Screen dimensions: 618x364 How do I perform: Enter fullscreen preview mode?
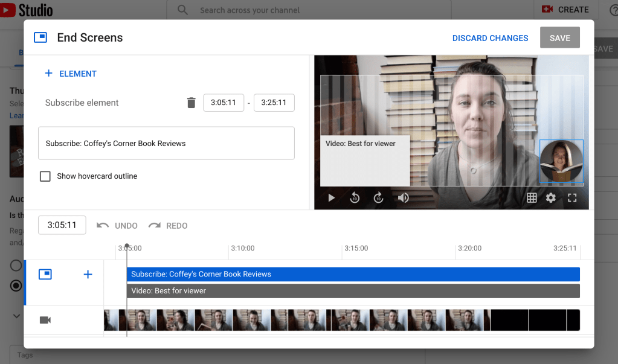[572, 197]
